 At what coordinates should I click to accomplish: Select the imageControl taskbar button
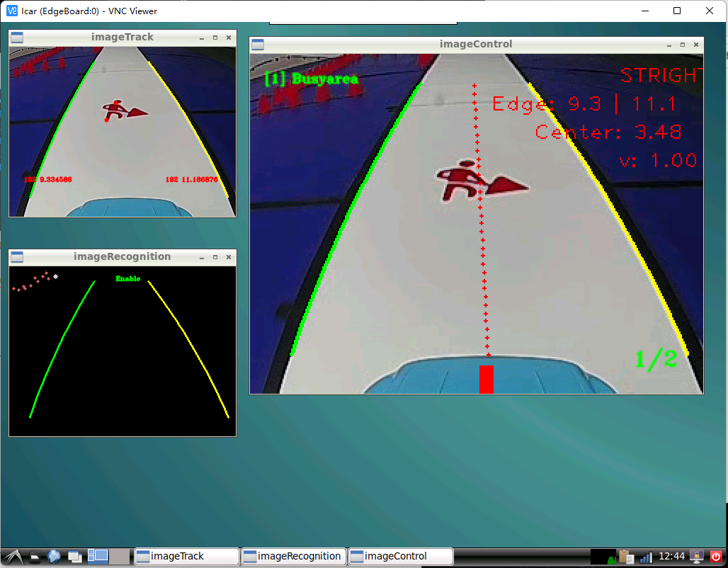(x=401, y=556)
